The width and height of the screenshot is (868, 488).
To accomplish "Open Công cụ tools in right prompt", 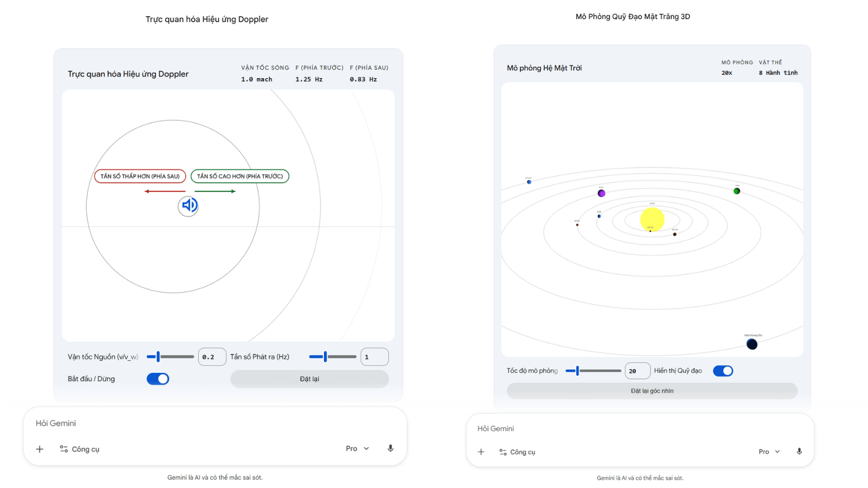I will pos(518,452).
